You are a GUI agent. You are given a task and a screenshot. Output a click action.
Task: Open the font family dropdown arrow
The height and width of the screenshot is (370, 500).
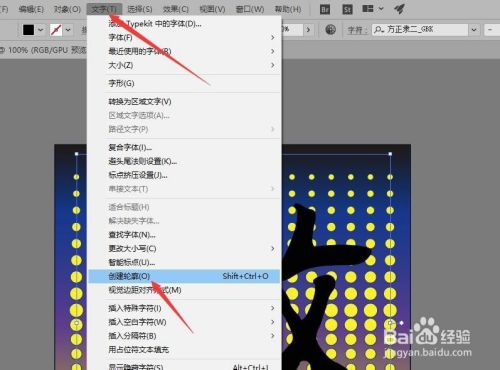[474, 30]
